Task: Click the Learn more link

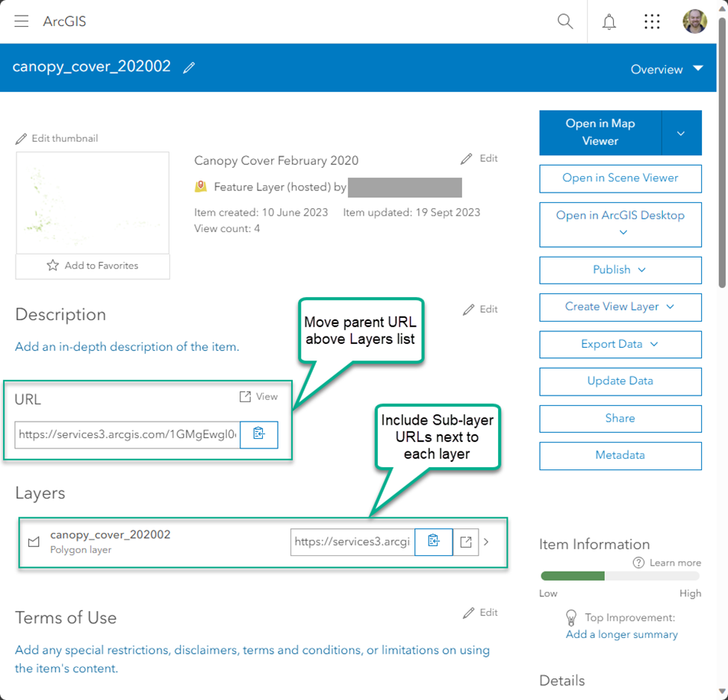Action: pos(675,563)
